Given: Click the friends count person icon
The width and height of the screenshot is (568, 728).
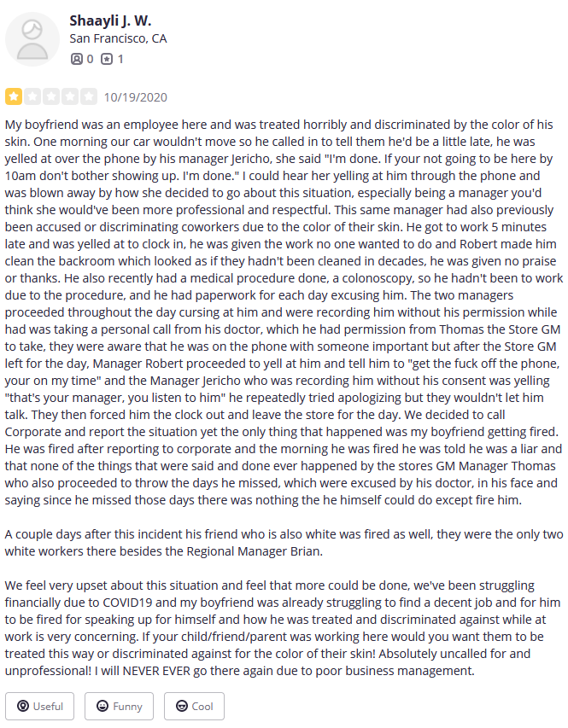Looking at the screenshot, I should 76,59.
